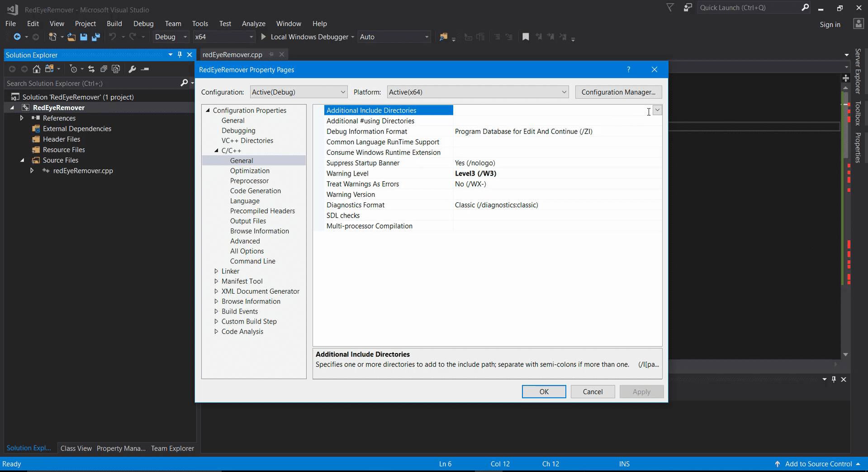Save the current file with the Save icon
868x472 pixels.
[x=84, y=37]
